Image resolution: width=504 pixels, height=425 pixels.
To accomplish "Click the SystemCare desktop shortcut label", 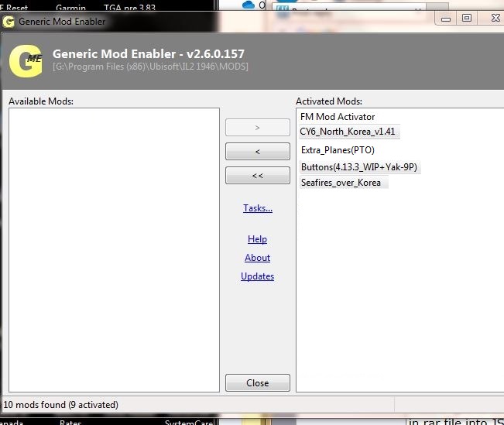I will 189,422.
